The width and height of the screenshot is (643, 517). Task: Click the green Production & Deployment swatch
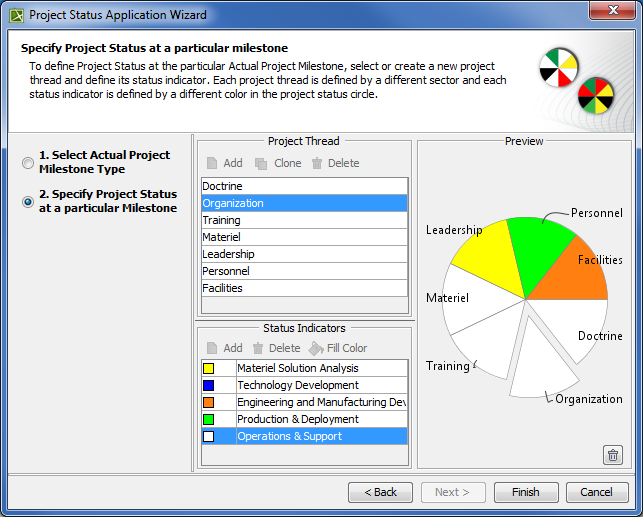click(x=209, y=419)
